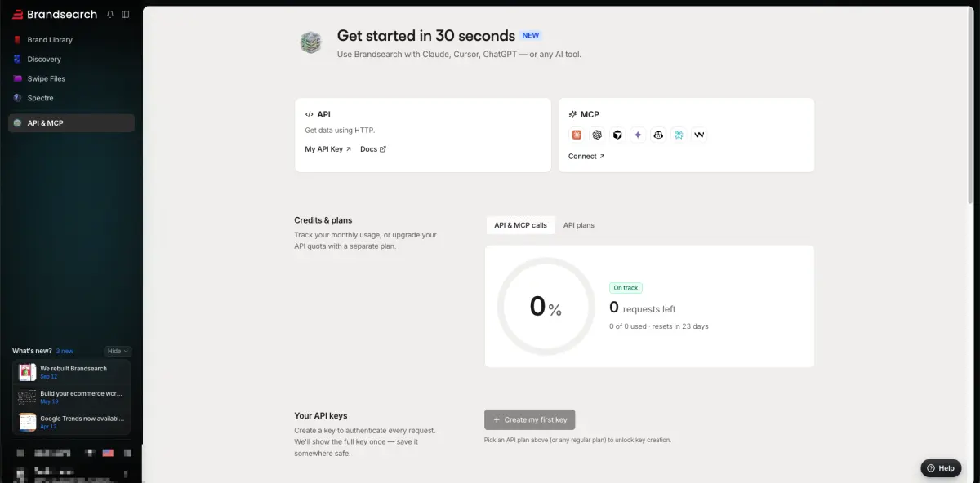This screenshot has height=483, width=980.
Task: Select API & MCP sidebar item
Action: point(71,123)
